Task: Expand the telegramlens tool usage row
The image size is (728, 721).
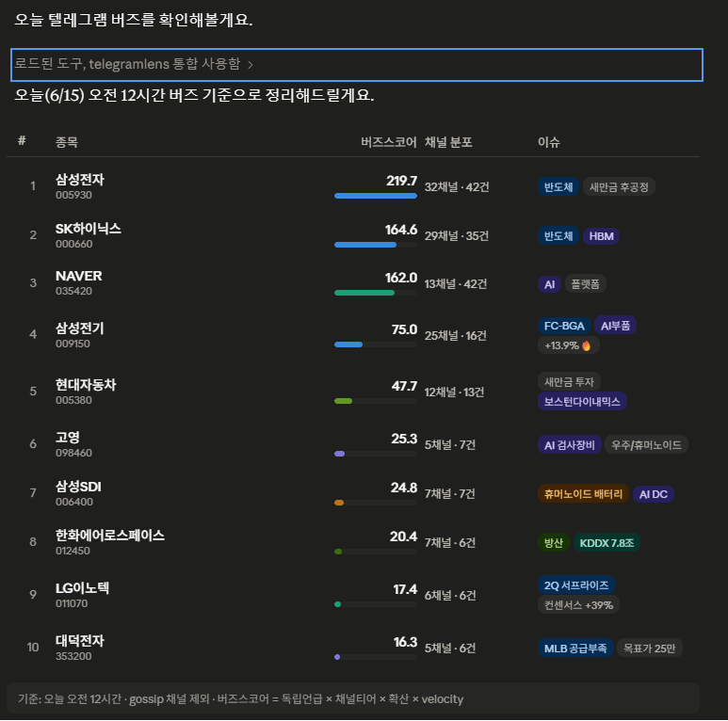Action: click(357, 65)
